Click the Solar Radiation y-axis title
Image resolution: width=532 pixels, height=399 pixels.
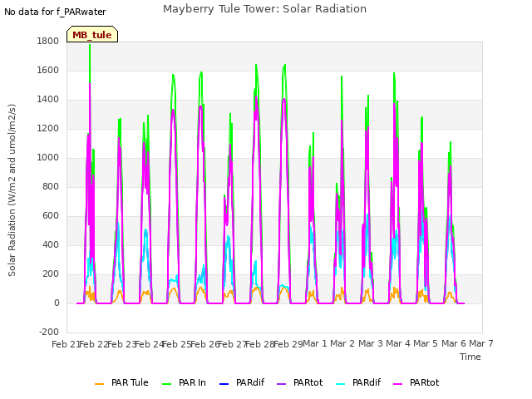click(12, 190)
